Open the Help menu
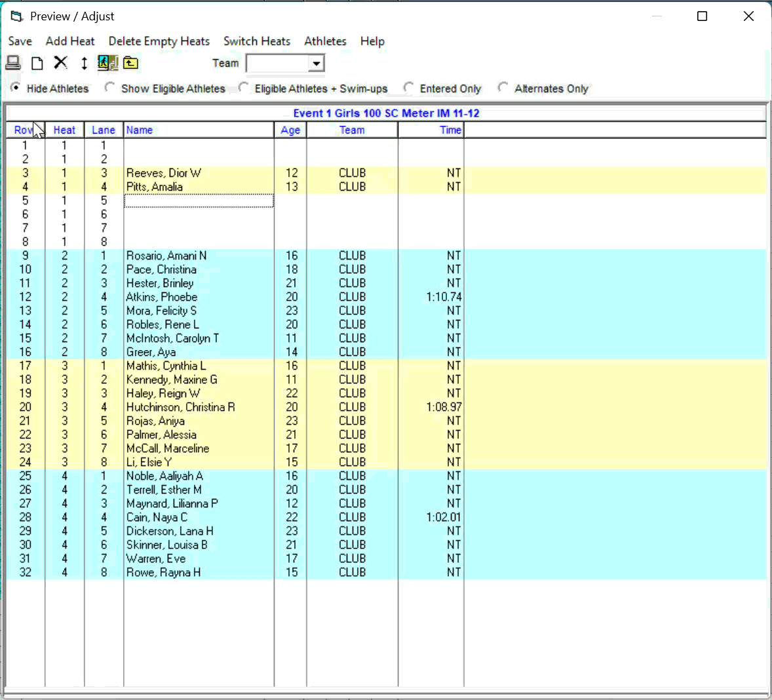The image size is (772, 700). (372, 41)
